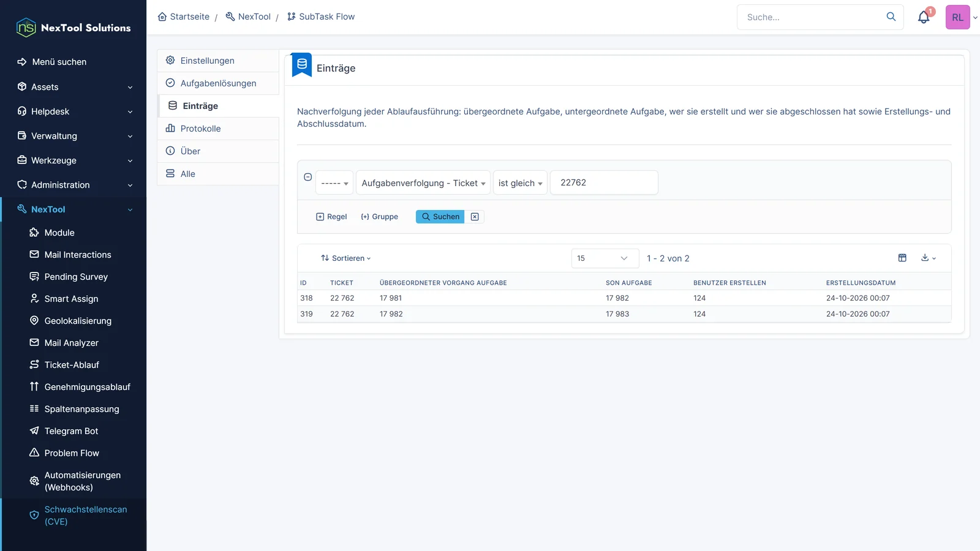Switch to the Über tab

(218, 151)
